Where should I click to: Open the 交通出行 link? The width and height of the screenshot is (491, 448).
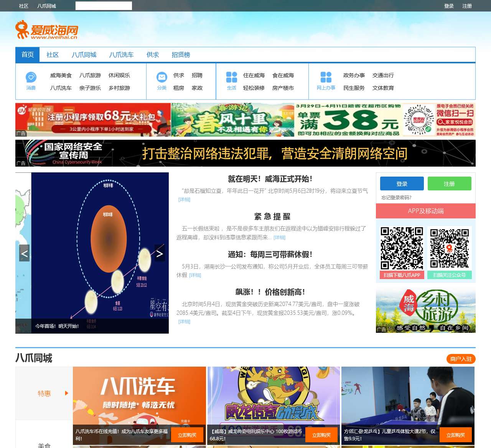pyautogui.click(x=383, y=75)
